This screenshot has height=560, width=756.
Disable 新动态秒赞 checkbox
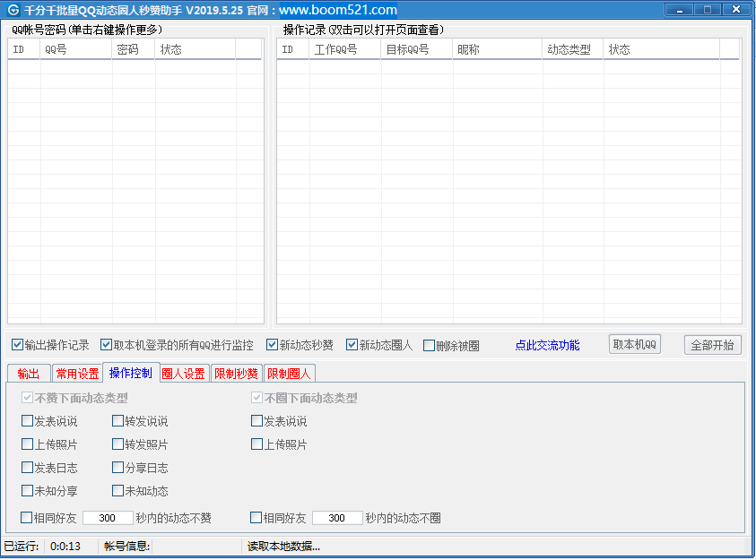pyautogui.click(x=272, y=345)
